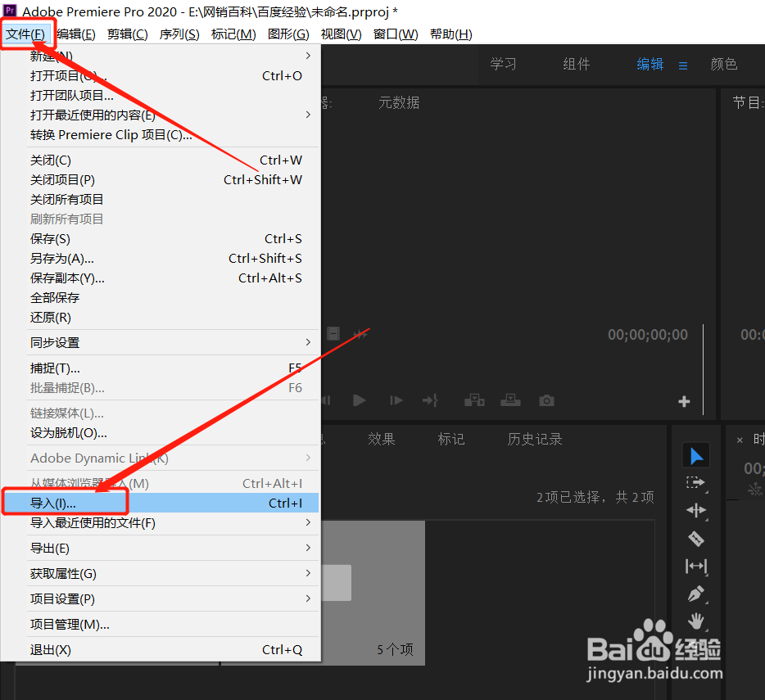Click the Overwrite edit icon
The width and height of the screenshot is (765, 700).
[x=510, y=400]
